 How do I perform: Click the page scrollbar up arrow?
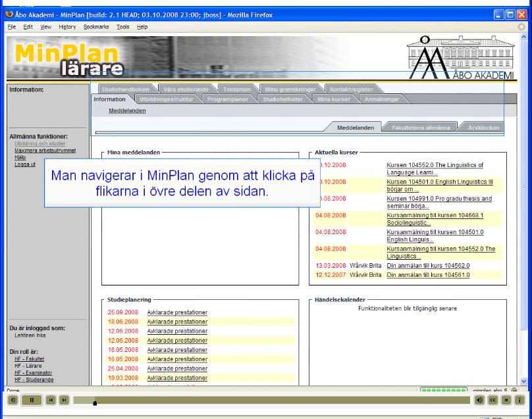pyautogui.click(x=523, y=36)
